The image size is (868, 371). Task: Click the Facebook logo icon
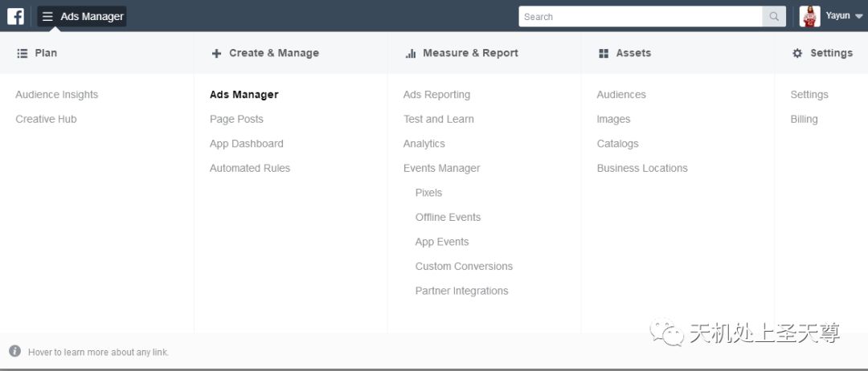[15, 16]
